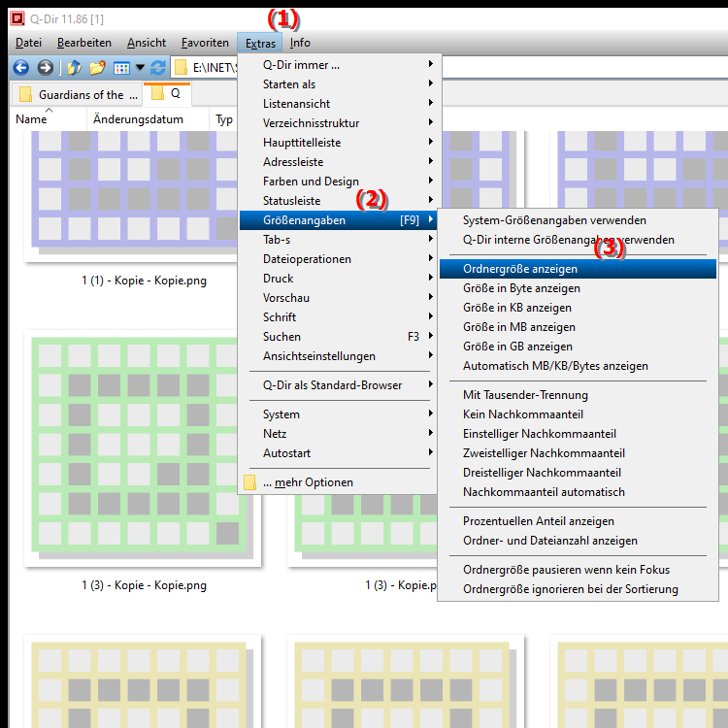Click the folder icon beside mehr Optionen

click(x=249, y=482)
